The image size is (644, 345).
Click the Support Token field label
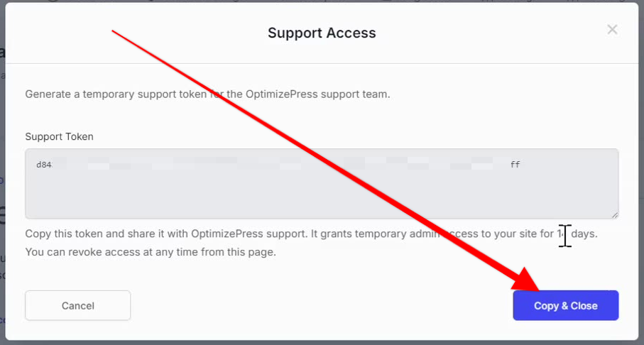click(59, 136)
